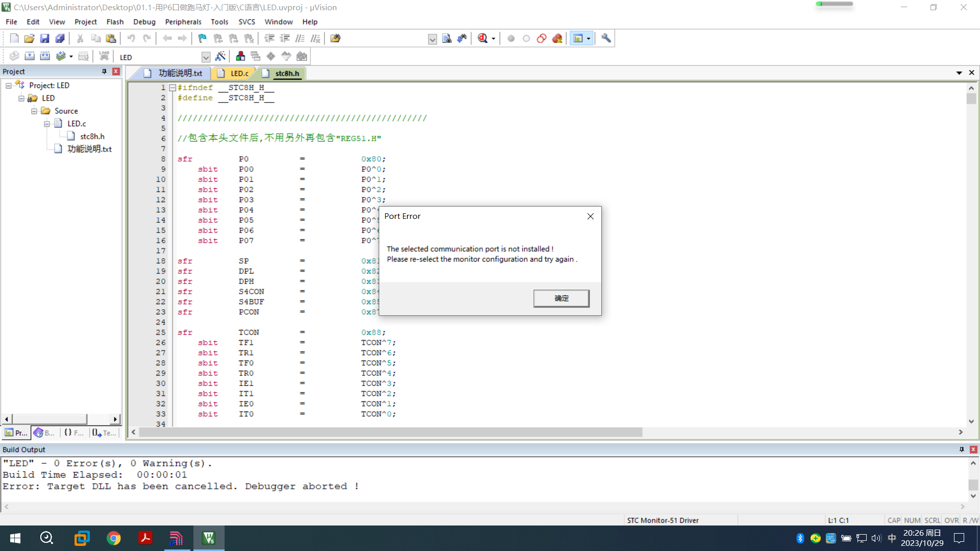This screenshot has width=980, height=551.
Task: Switch to the LED.c editor tab
Action: pyautogui.click(x=234, y=73)
